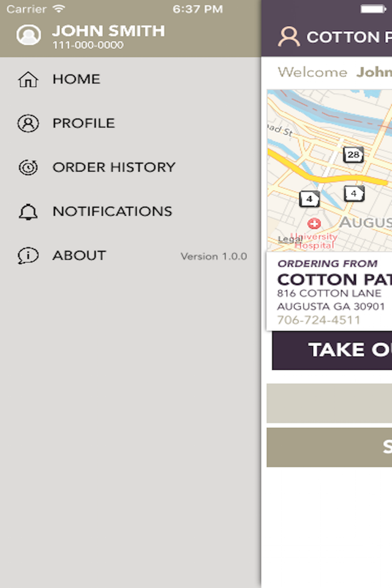Open the ABOUT menu entry
Image resolution: width=392 pixels, height=588 pixels.
pyautogui.click(x=130, y=256)
